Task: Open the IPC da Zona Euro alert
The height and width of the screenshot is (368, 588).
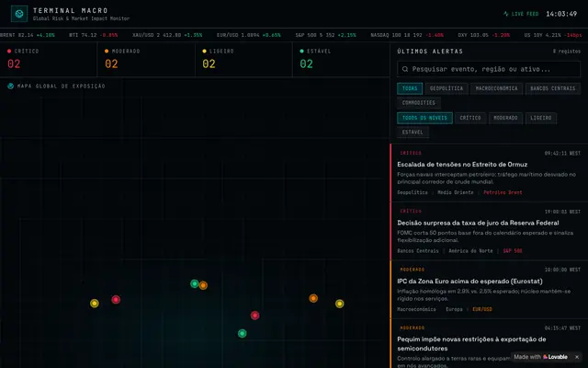Action: pyautogui.click(x=489, y=290)
